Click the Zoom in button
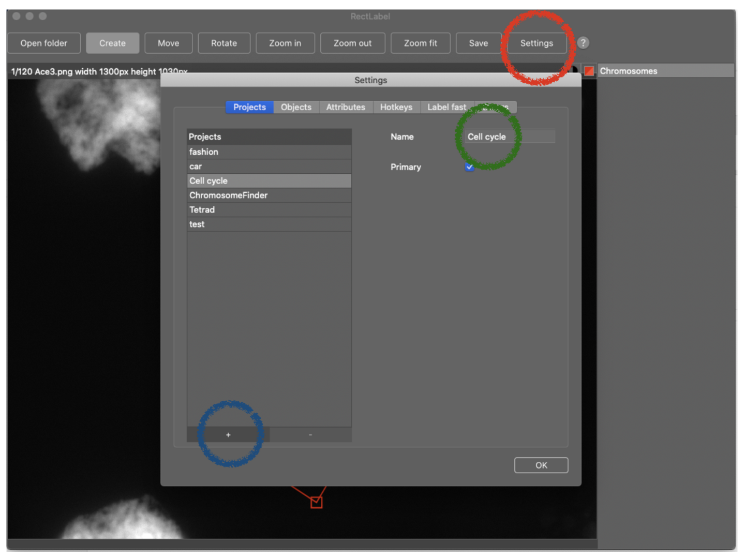The height and width of the screenshot is (560, 745). [x=285, y=43]
